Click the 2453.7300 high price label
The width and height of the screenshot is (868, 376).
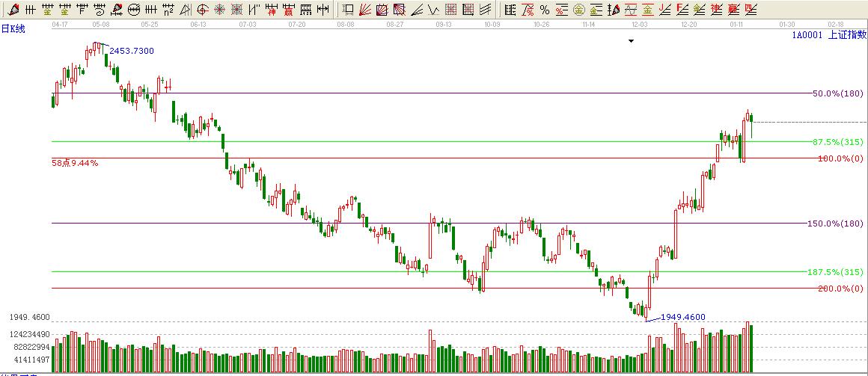pos(132,51)
